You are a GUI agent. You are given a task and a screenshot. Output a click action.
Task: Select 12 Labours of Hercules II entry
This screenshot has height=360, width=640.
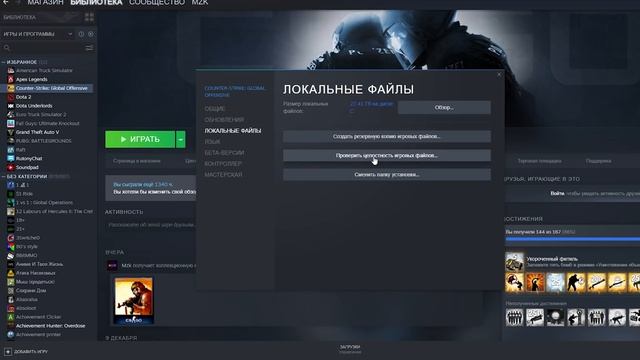[x=54, y=211]
